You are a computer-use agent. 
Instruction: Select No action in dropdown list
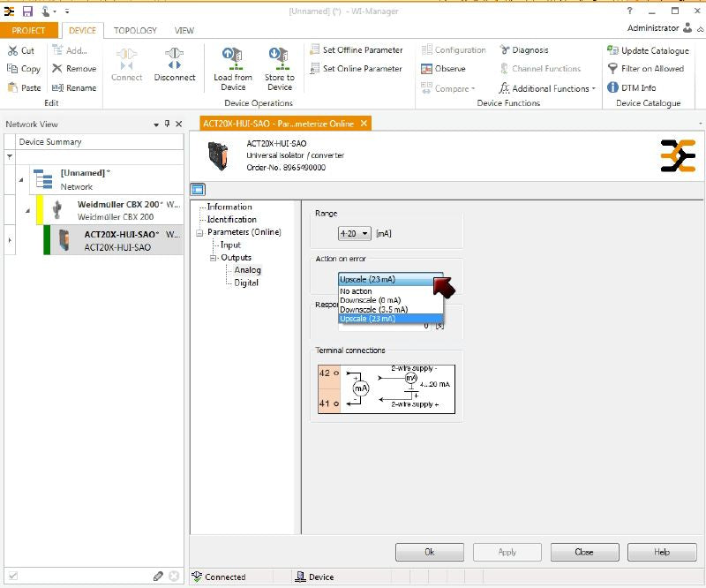click(x=357, y=291)
